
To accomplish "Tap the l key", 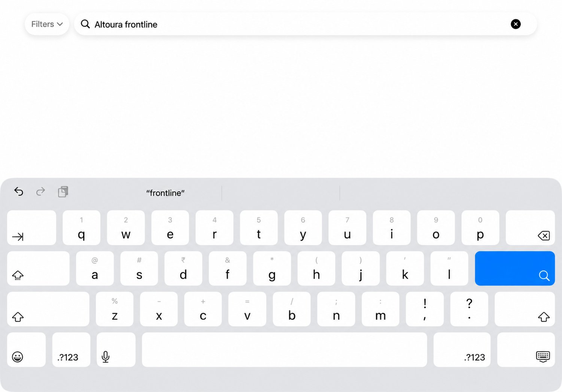I will [449, 269].
